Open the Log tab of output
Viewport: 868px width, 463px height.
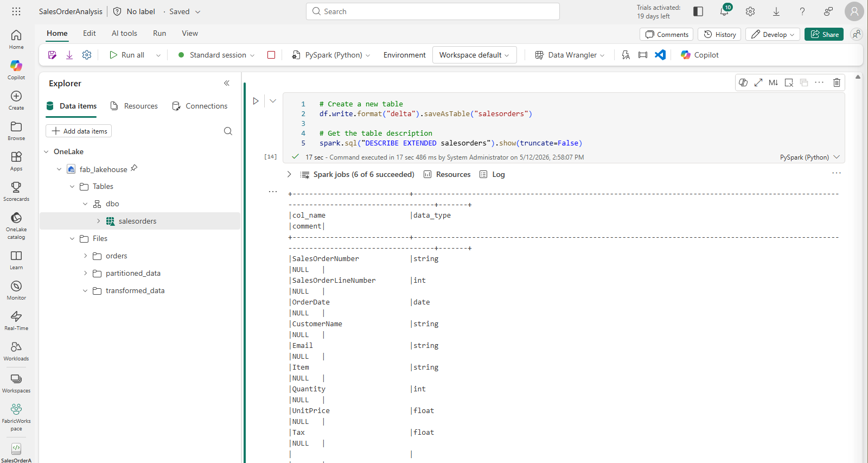493,174
